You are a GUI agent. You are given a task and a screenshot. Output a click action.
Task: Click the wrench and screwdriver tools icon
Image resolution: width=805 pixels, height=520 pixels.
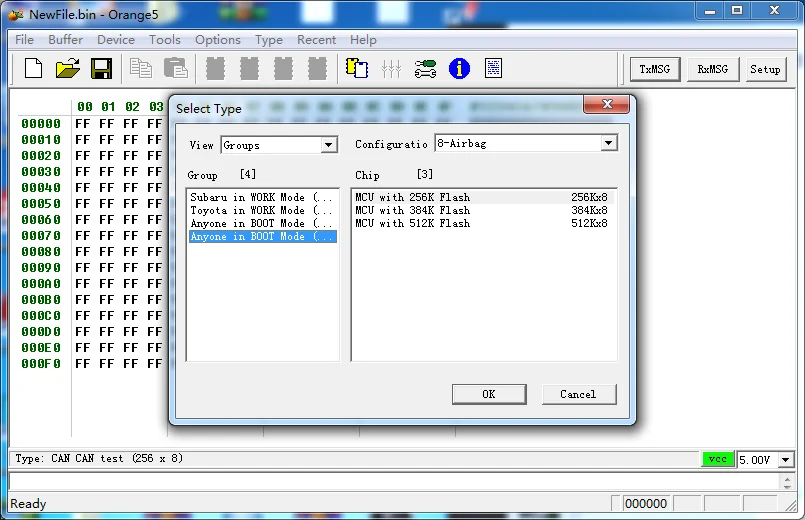point(425,68)
